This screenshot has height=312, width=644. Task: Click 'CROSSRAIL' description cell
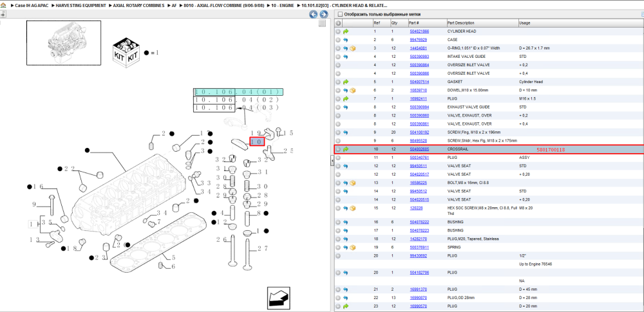(457, 149)
